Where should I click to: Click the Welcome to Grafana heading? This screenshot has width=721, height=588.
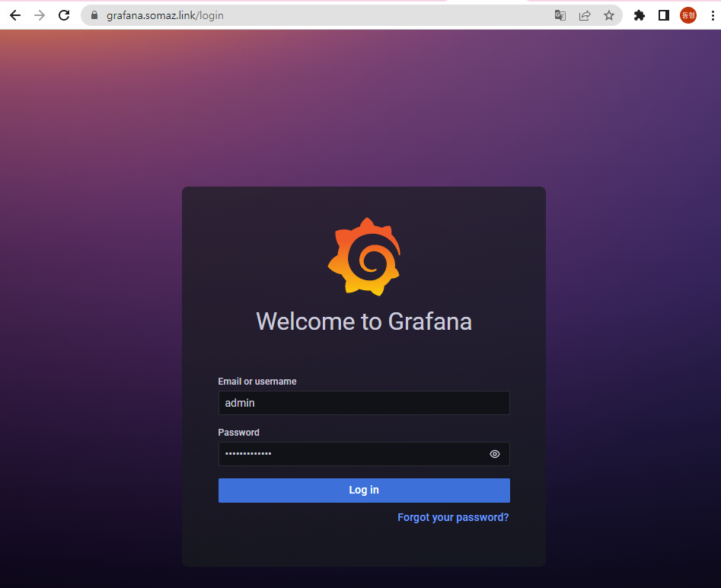point(364,321)
